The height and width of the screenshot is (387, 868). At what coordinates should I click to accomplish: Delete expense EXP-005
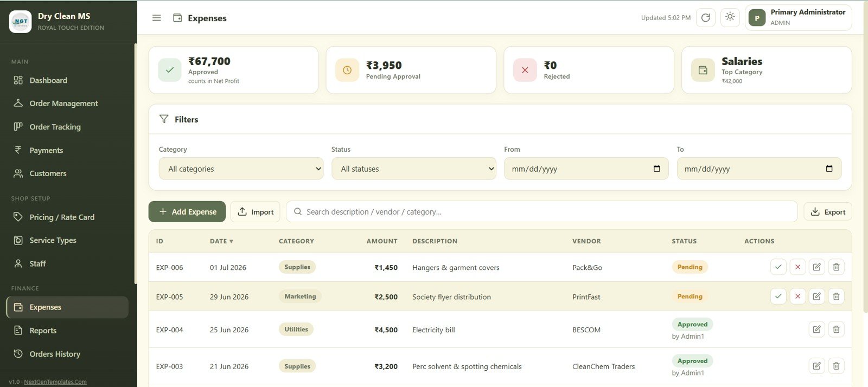click(x=837, y=296)
